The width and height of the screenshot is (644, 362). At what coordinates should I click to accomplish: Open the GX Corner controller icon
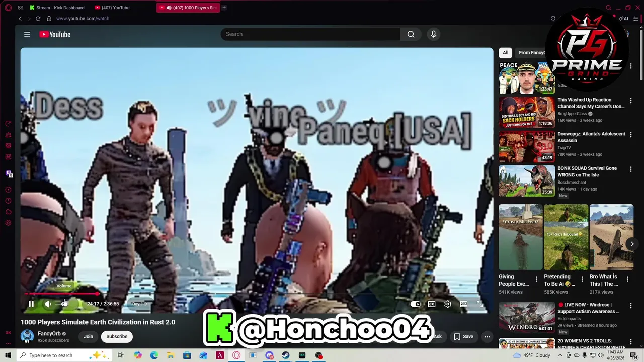click(x=20, y=8)
